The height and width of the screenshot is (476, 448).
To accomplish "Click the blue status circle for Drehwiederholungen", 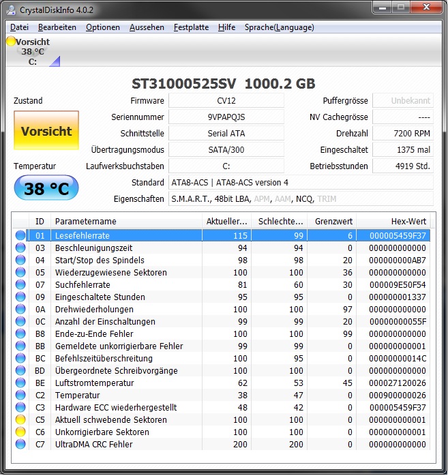I will coord(20,310).
